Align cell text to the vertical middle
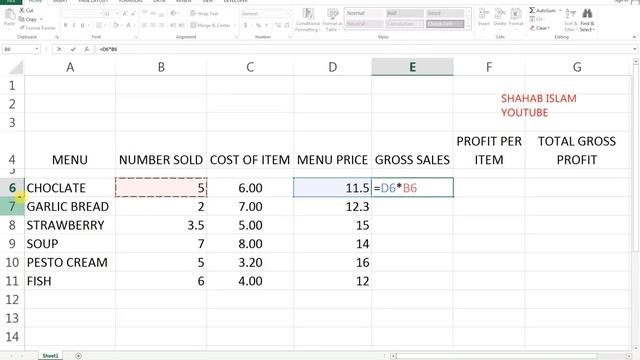The height and width of the screenshot is (360, 640). click(x=153, y=13)
